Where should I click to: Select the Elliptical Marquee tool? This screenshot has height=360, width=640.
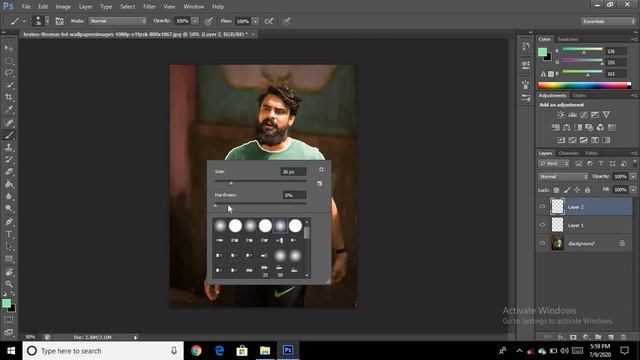click(9, 61)
